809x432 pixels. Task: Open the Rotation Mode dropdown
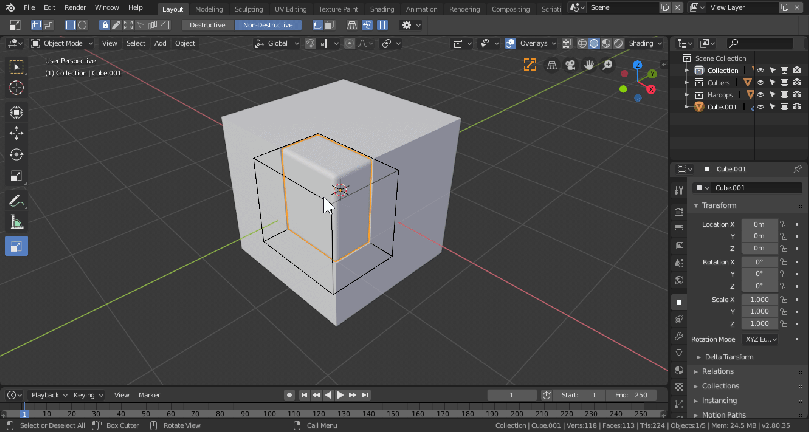click(x=758, y=340)
